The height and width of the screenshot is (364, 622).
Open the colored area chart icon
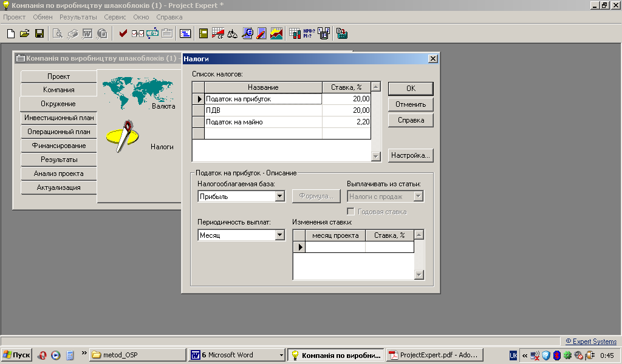point(276,33)
